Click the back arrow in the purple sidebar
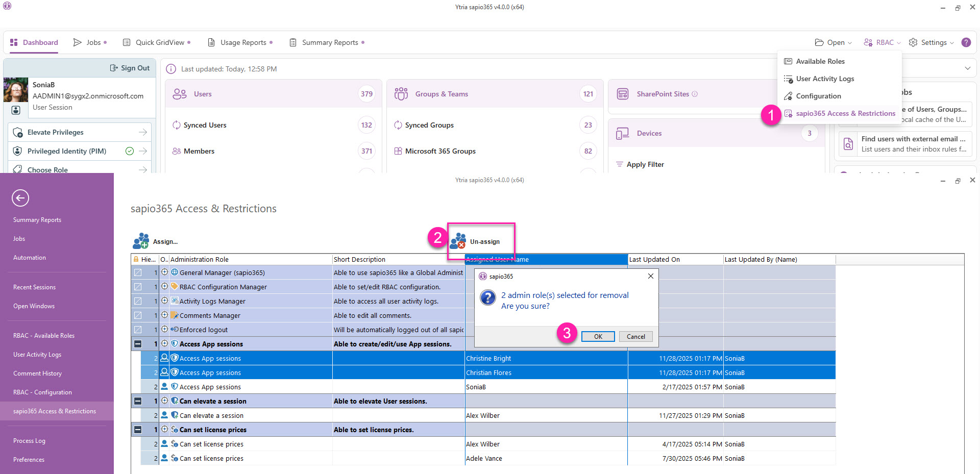 tap(20, 198)
